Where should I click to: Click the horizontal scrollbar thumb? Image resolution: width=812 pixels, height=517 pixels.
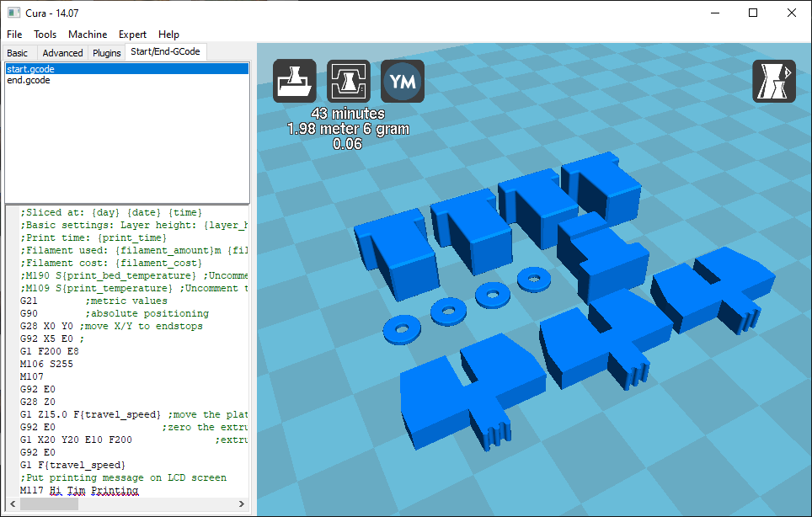49,504
